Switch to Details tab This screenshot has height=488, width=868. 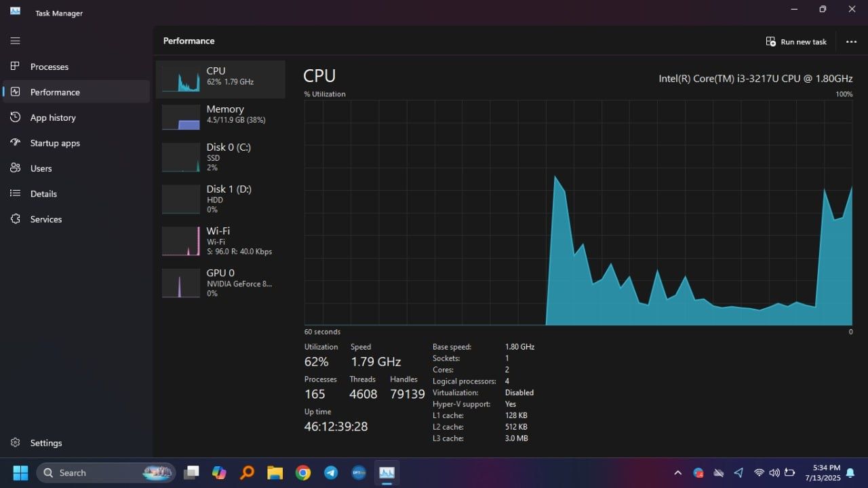tap(43, 193)
